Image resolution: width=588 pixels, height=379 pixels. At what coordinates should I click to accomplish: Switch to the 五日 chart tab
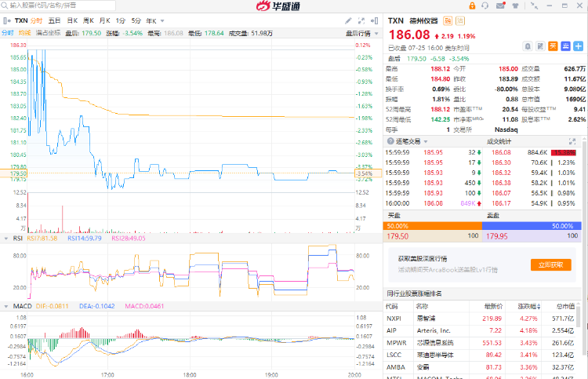tap(53, 20)
